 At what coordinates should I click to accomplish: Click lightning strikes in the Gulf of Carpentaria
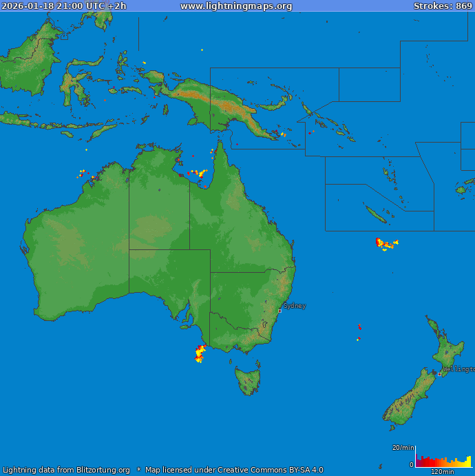[198, 173]
